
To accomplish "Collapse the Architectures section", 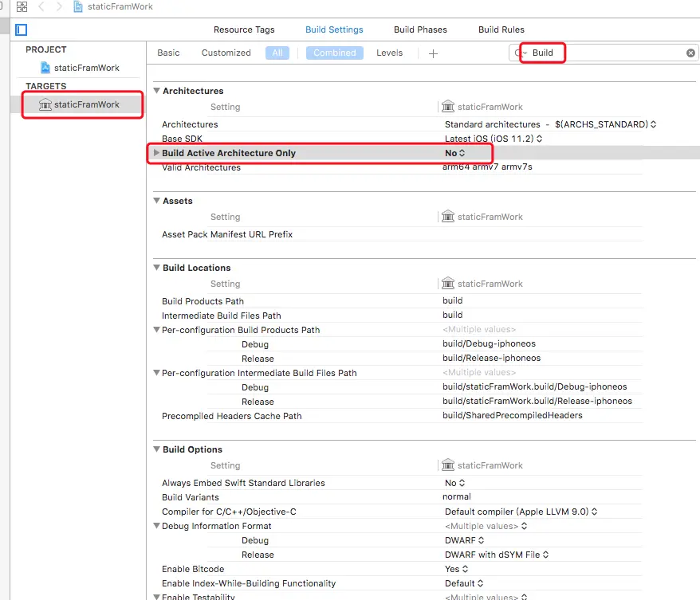I will pos(157,91).
